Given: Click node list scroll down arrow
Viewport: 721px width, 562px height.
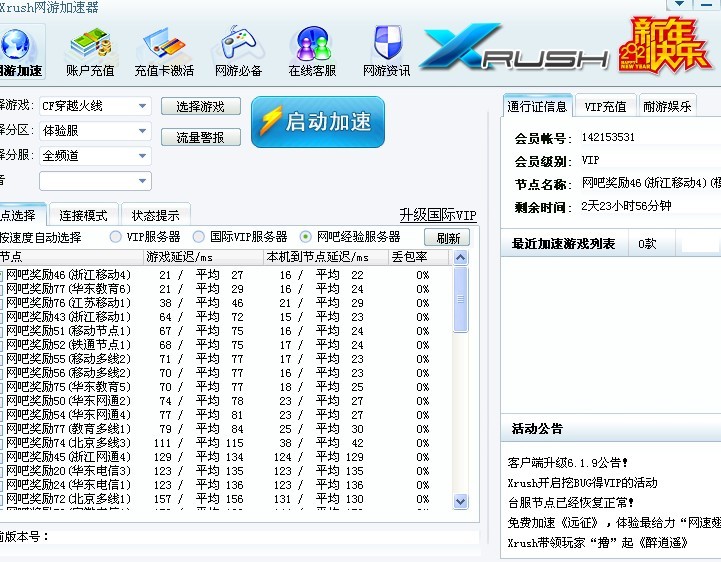Looking at the screenshot, I should (461, 501).
